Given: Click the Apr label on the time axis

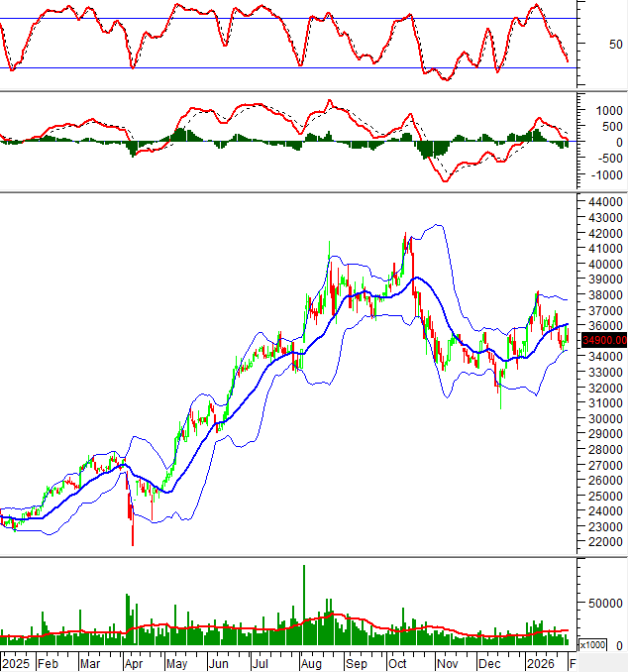Looking at the screenshot, I should (133, 662).
